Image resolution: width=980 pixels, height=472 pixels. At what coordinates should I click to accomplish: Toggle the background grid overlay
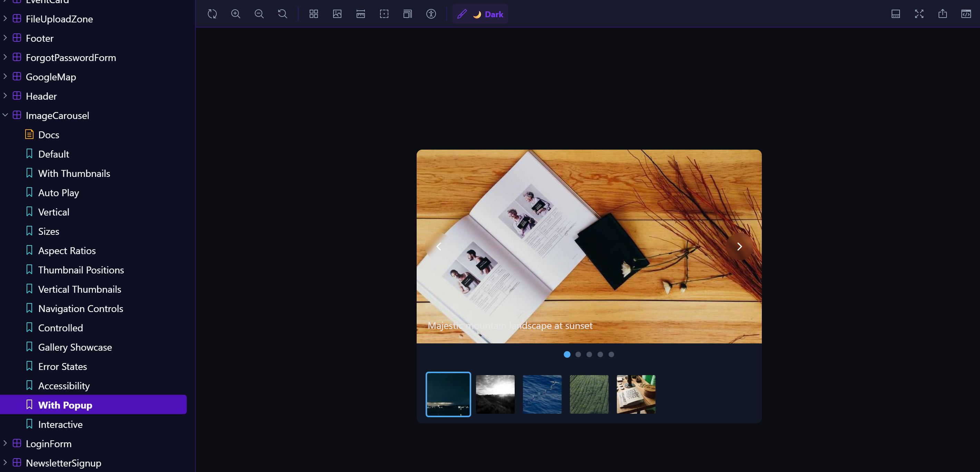tap(313, 14)
